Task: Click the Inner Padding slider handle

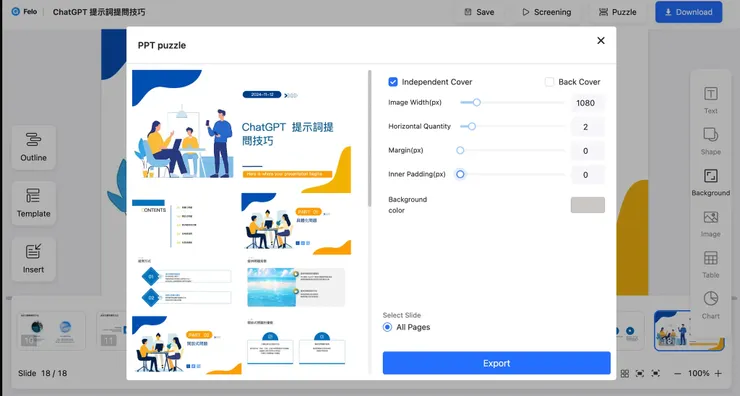Action: [460, 174]
